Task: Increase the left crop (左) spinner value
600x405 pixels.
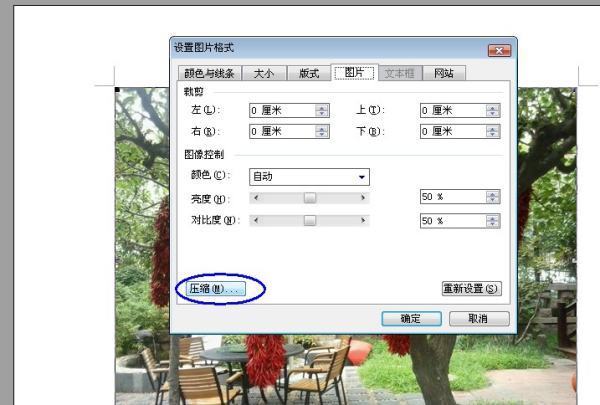Action: click(321, 107)
